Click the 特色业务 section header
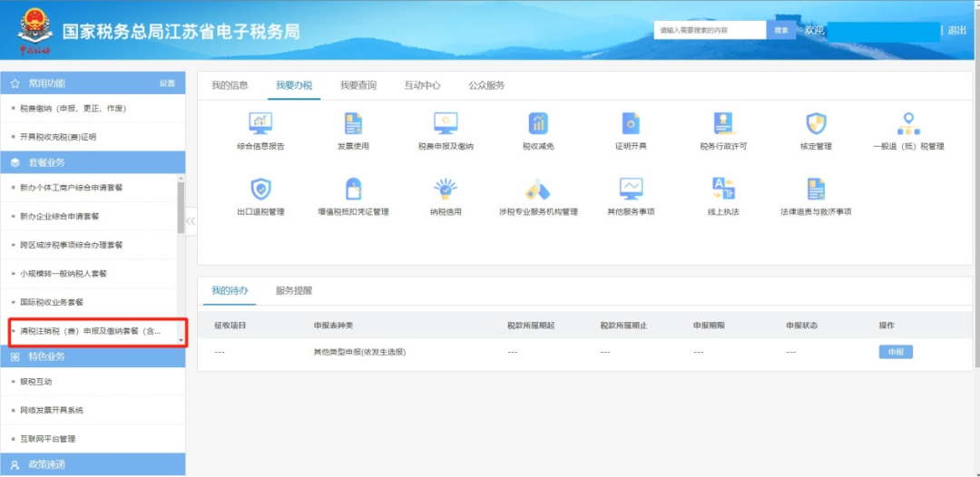980x477 pixels. tap(93, 356)
